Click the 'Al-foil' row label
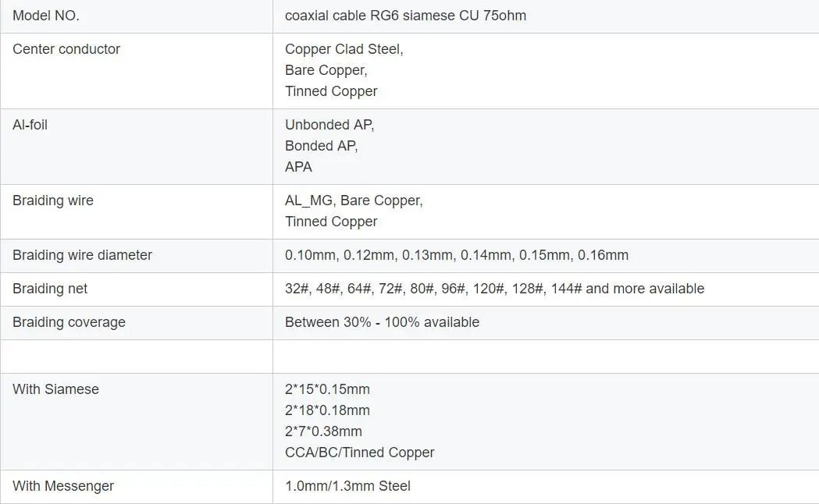 tap(30, 125)
